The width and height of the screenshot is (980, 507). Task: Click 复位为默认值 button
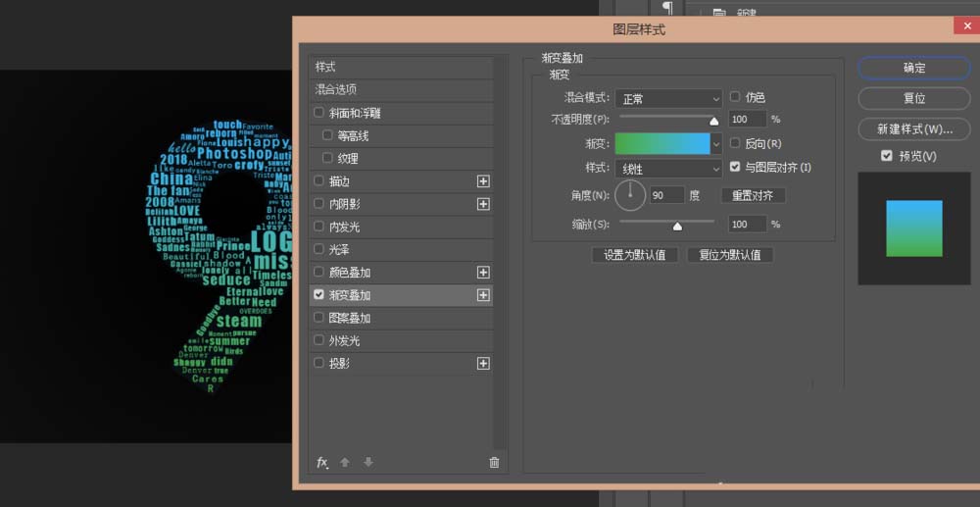(x=730, y=255)
